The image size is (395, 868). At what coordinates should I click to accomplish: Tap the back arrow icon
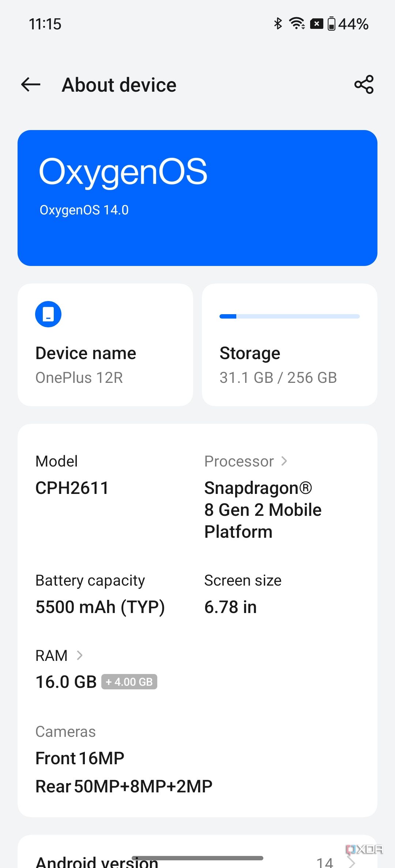point(31,85)
